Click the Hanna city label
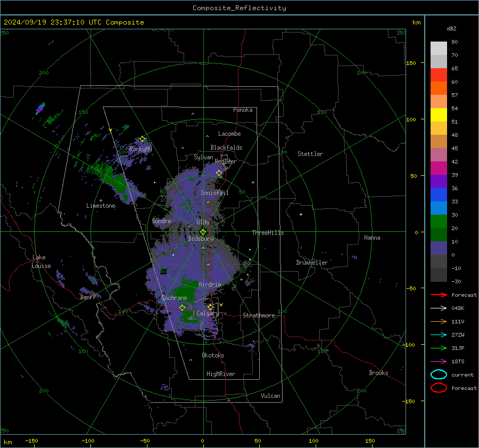The width and height of the screenshot is (479, 448). point(372,237)
